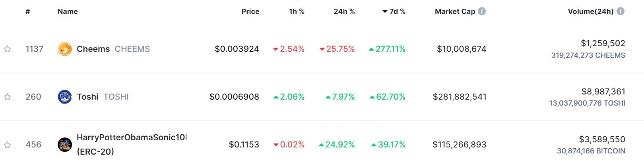This screenshot has width=644, height=163.
Task: Show the Market Cap info tooltip icon
Action: 482,11
